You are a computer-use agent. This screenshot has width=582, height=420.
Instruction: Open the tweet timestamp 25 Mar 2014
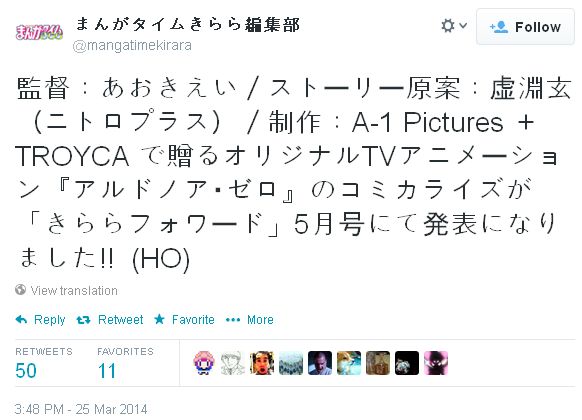click(x=81, y=409)
